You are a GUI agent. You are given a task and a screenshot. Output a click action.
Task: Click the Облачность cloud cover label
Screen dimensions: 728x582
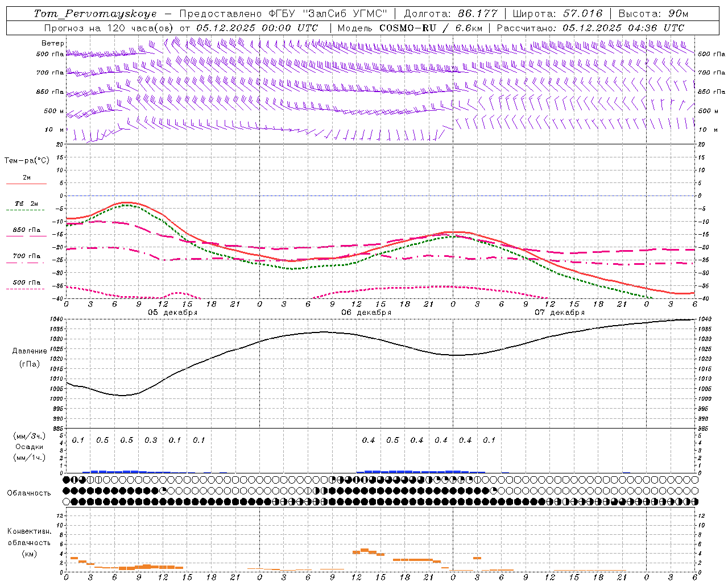pos(29,493)
